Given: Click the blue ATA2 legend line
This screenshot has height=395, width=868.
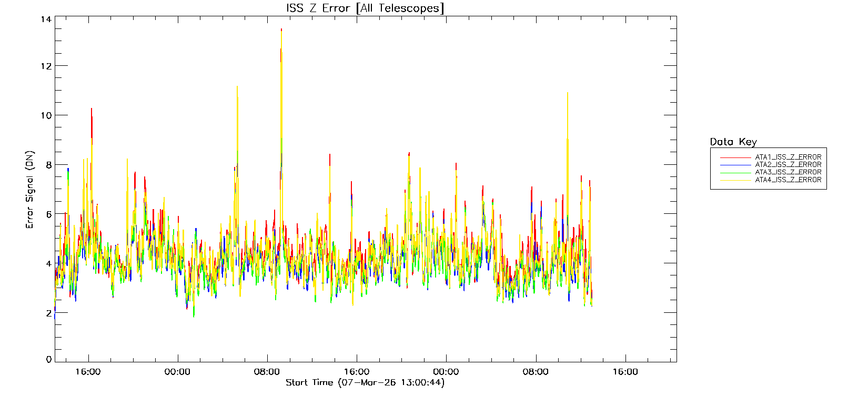Looking at the screenshot, I should click(x=735, y=165).
